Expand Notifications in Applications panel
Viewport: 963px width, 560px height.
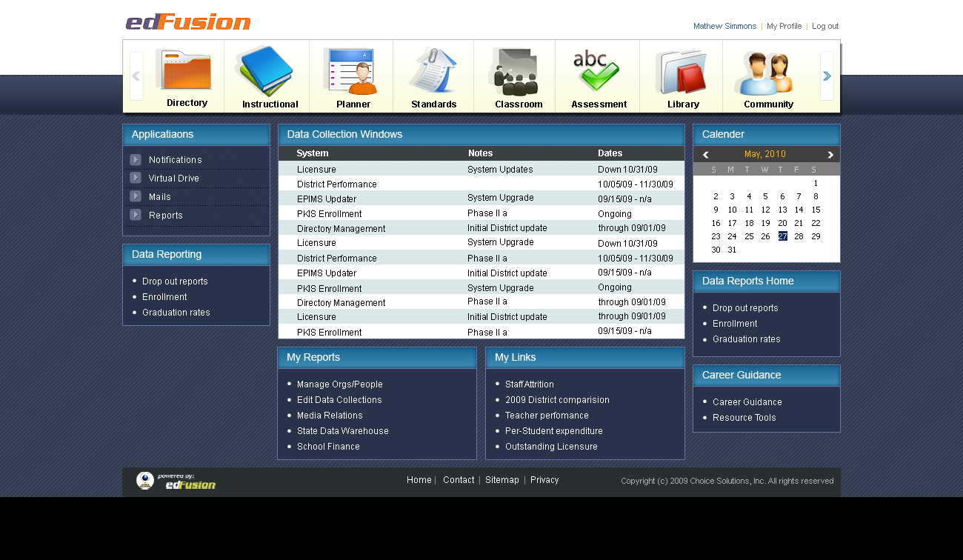point(136,160)
